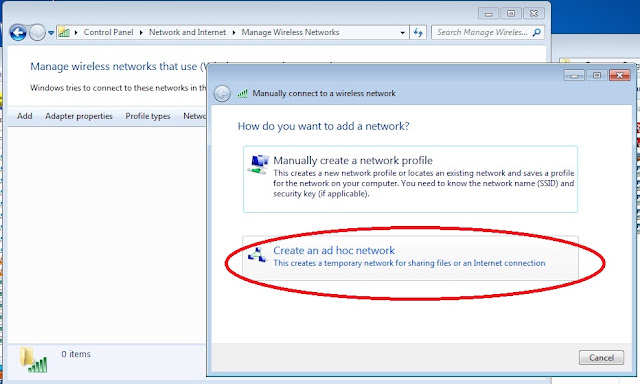Click the computer icon for manual profile

click(x=258, y=164)
